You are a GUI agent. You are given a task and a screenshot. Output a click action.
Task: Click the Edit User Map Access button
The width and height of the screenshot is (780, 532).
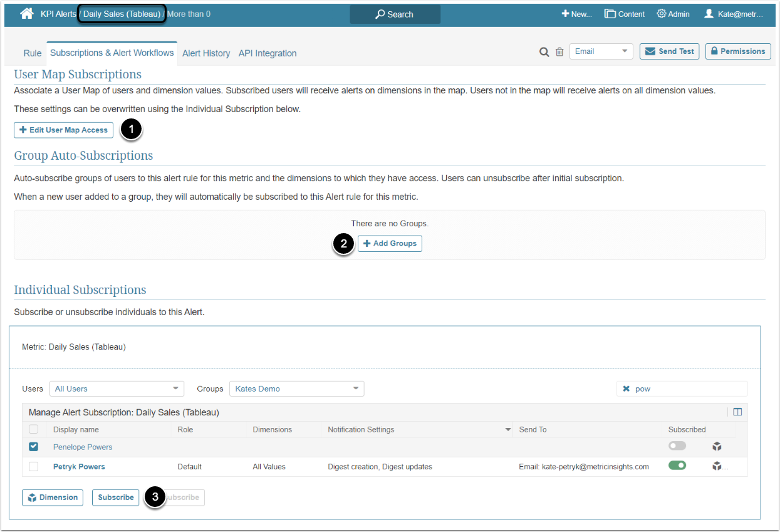63,130
